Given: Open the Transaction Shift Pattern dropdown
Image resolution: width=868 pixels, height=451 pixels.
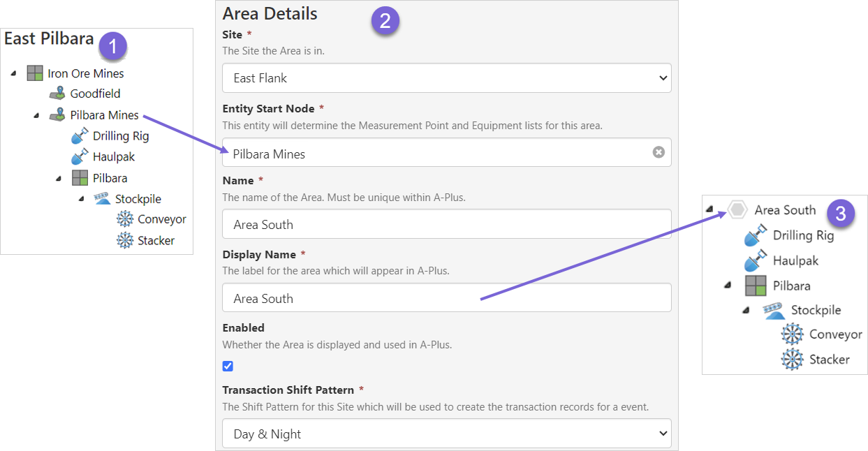Looking at the screenshot, I should click(446, 434).
